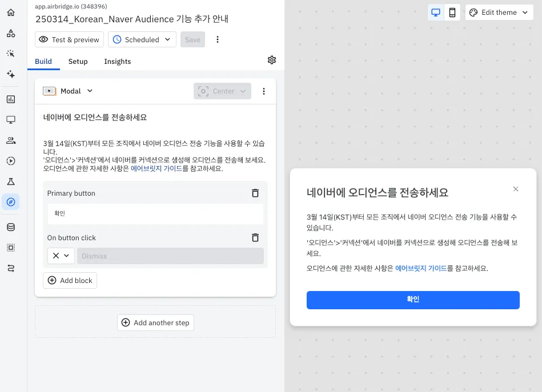This screenshot has width=542, height=392.
Task: Open the Home icon in sidebar
Action: point(11,13)
